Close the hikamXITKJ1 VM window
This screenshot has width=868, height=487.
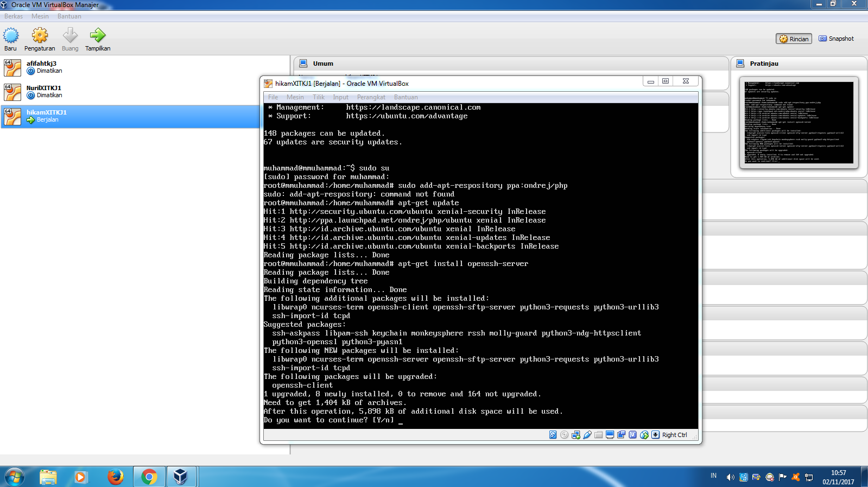686,81
